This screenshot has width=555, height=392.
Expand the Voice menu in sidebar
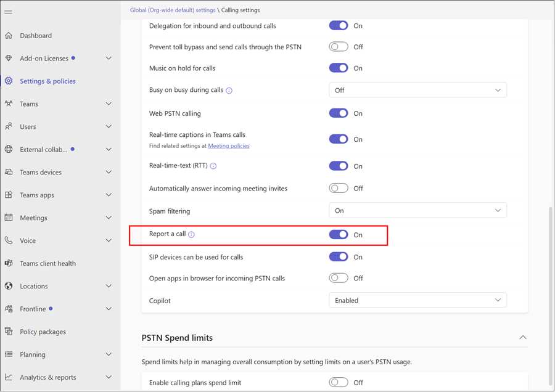point(109,241)
